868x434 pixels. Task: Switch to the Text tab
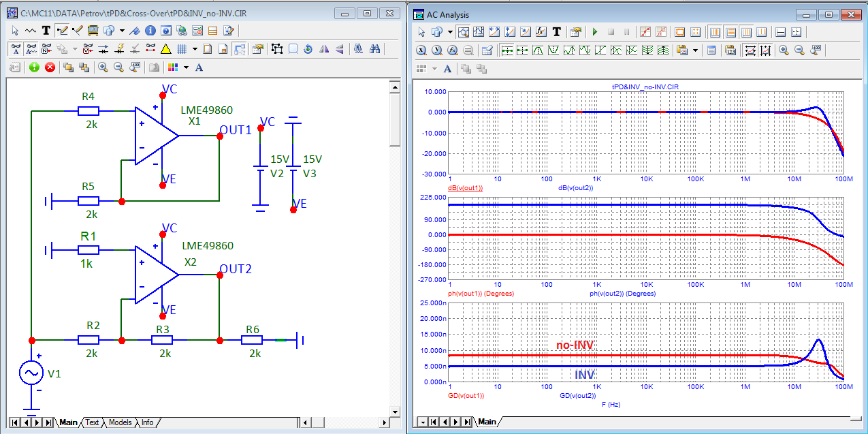tap(92, 422)
